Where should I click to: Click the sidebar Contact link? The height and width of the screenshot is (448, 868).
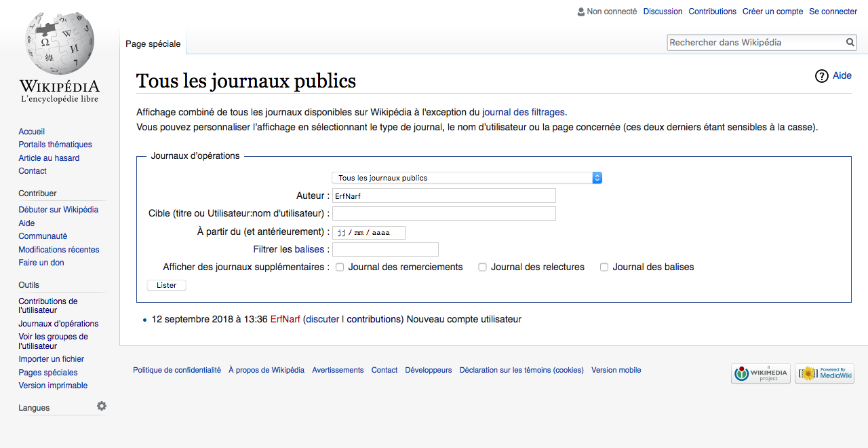[33, 171]
